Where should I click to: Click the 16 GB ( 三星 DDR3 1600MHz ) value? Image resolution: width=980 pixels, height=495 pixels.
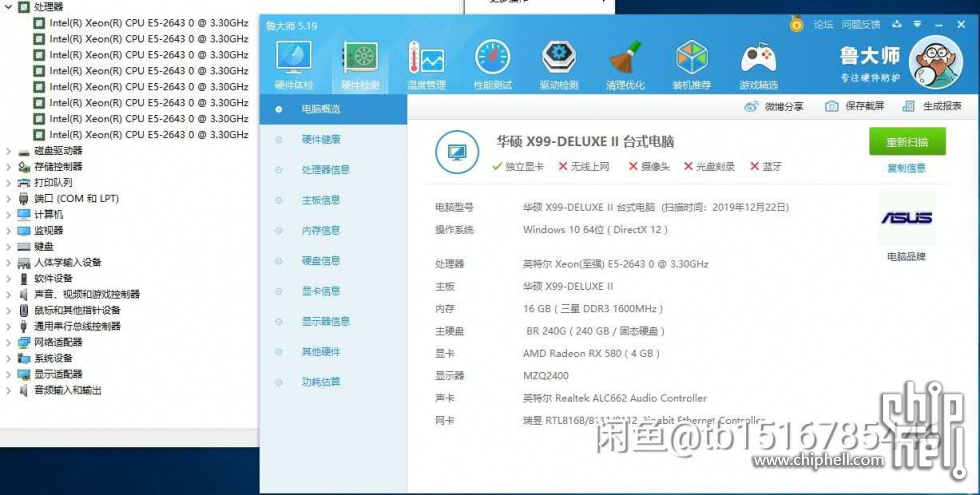coord(592,309)
